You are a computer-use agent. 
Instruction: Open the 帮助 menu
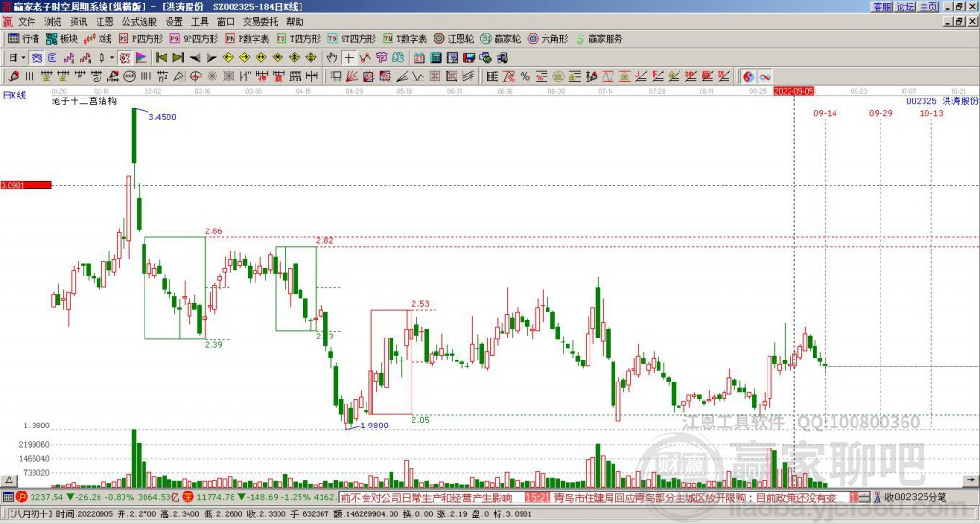tap(295, 22)
